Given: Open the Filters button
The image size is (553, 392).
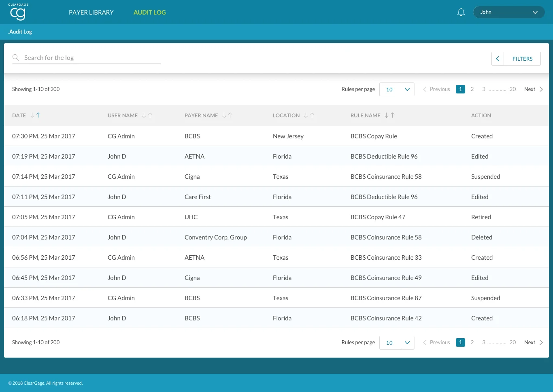Looking at the screenshot, I should (x=522, y=59).
